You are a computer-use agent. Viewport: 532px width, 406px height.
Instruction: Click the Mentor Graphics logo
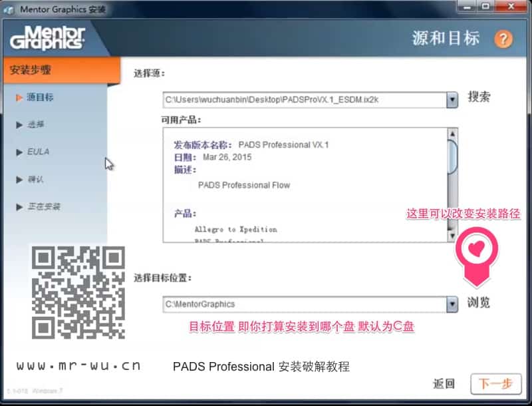click(47, 39)
